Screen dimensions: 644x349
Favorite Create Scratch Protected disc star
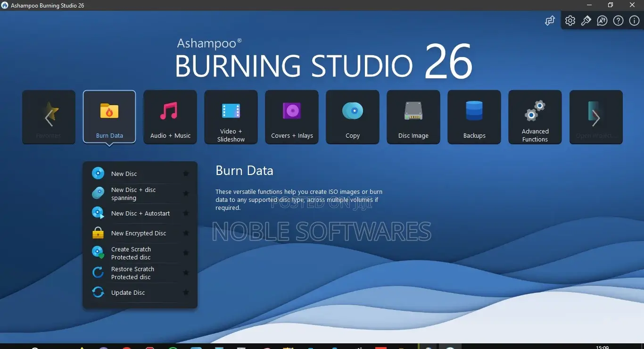click(x=186, y=253)
